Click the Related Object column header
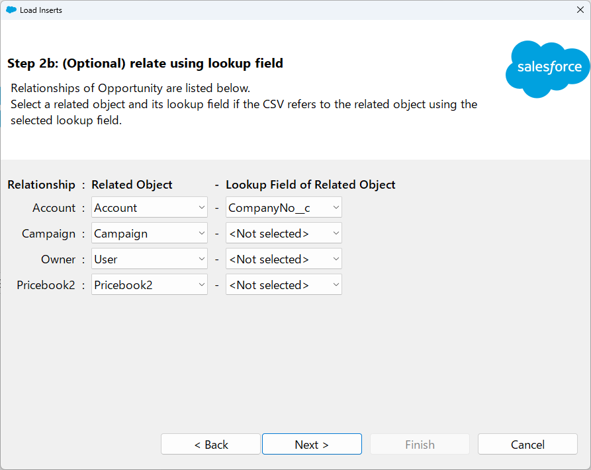The image size is (591, 470). [x=132, y=185]
